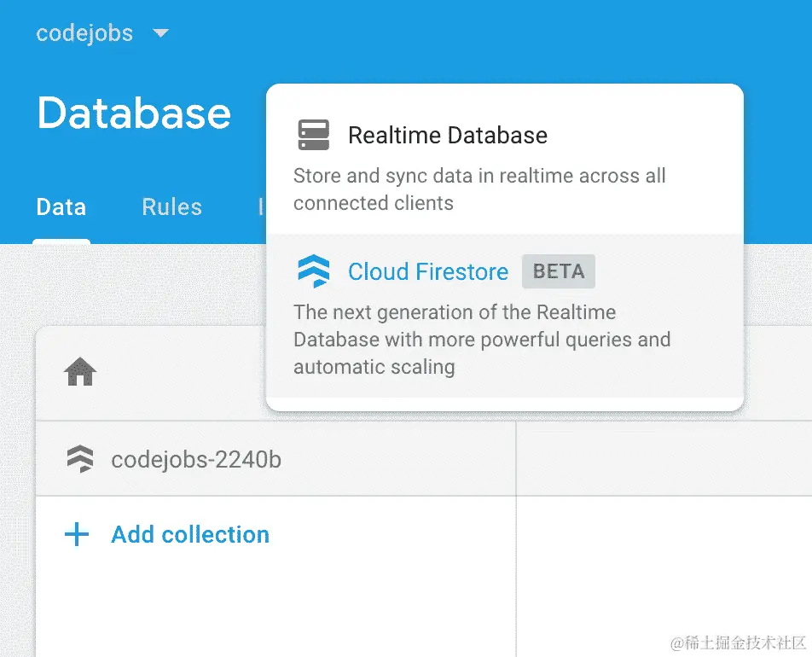Click the BETA badge

click(558, 271)
